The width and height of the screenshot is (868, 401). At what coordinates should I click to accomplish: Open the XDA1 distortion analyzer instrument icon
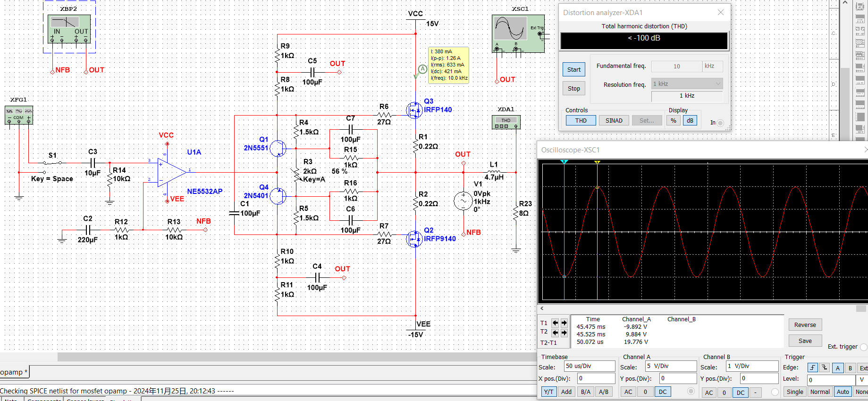tap(506, 123)
